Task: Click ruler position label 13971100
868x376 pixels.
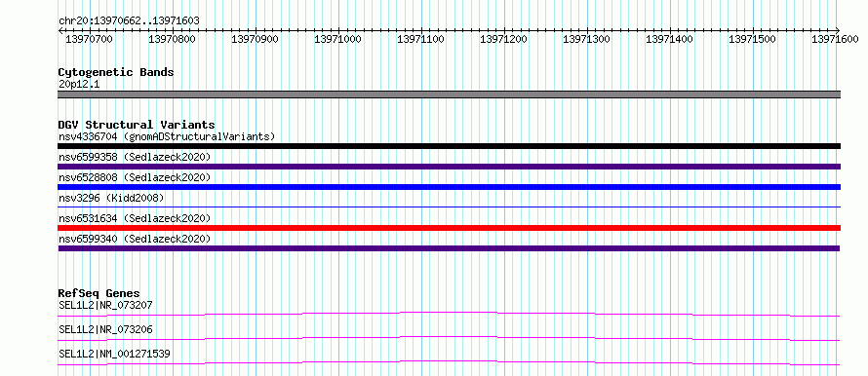Action: [420, 39]
